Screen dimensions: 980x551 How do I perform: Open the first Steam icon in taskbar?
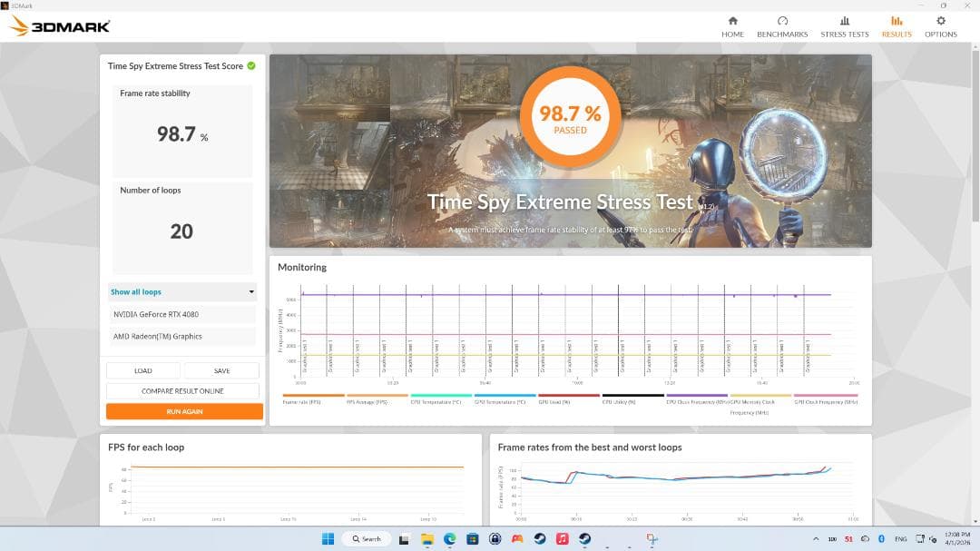(x=539, y=538)
